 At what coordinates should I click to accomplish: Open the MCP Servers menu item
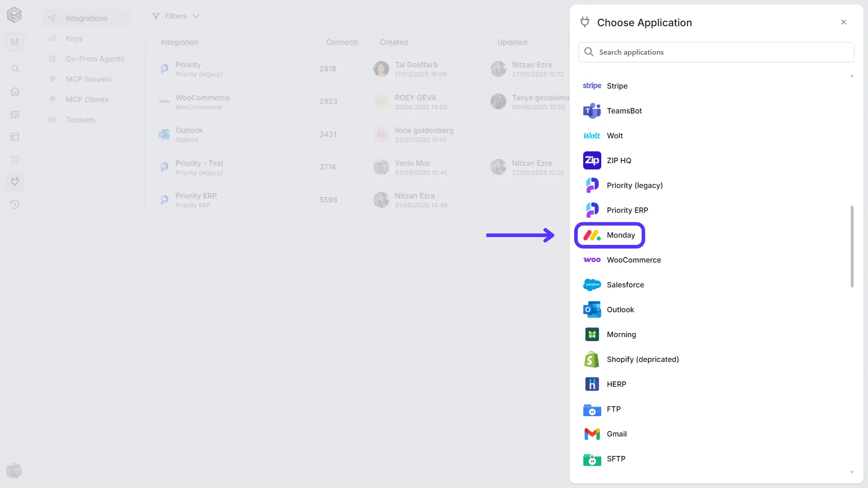(x=86, y=79)
